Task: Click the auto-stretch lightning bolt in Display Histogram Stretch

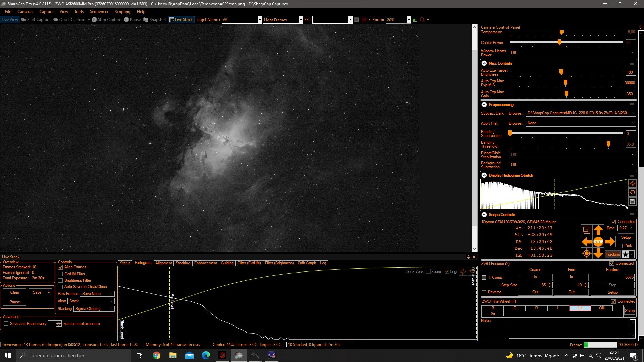Action: pyautogui.click(x=632, y=183)
